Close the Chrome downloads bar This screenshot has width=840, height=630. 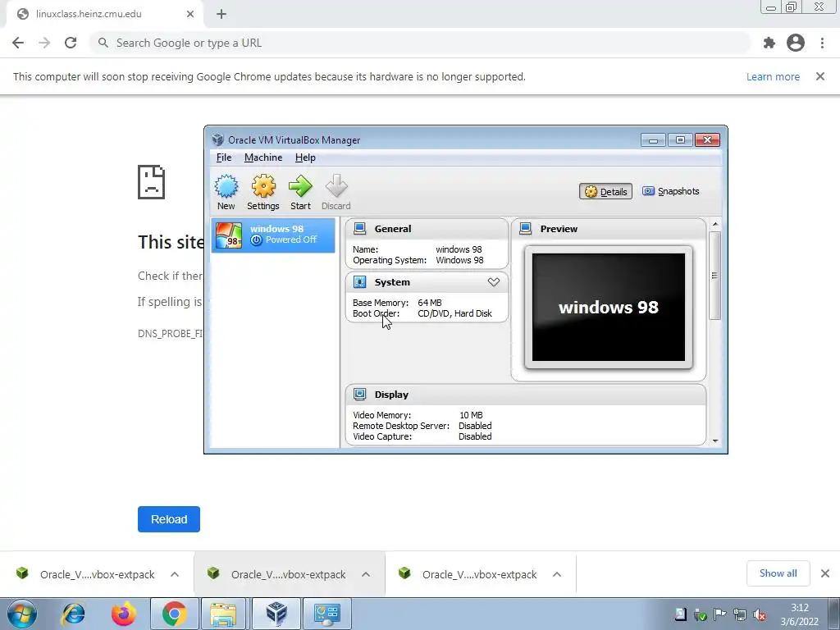click(825, 573)
